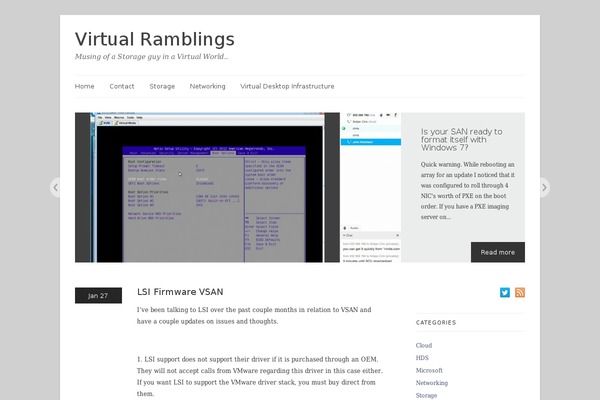
Task: Click paragraph starting '1. LSI support does not'
Action: point(260,377)
